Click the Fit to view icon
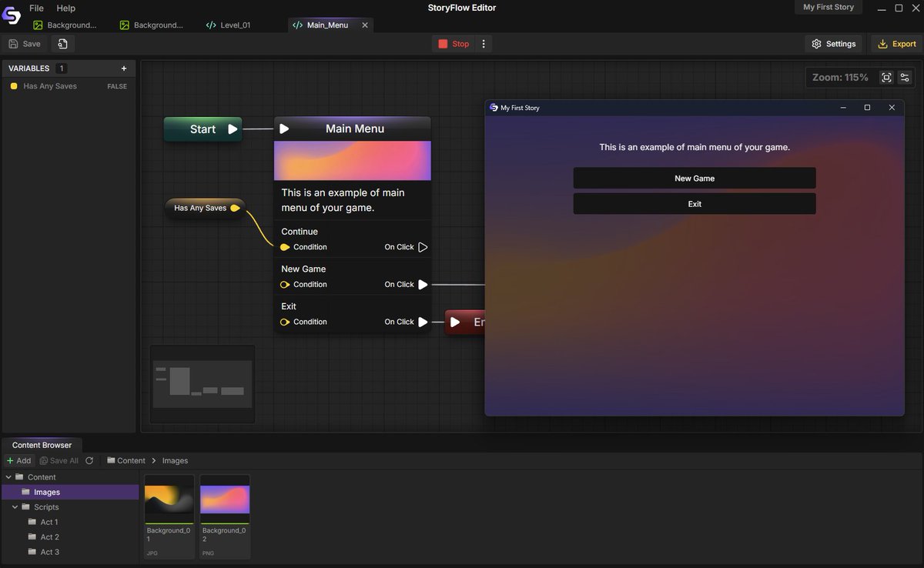The image size is (924, 568). [x=886, y=77]
